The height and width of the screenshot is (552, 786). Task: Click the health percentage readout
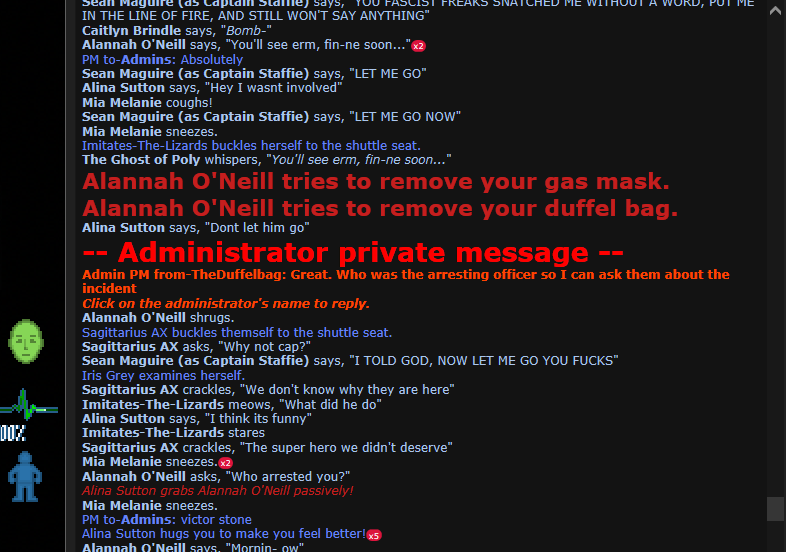pyautogui.click(x=13, y=433)
